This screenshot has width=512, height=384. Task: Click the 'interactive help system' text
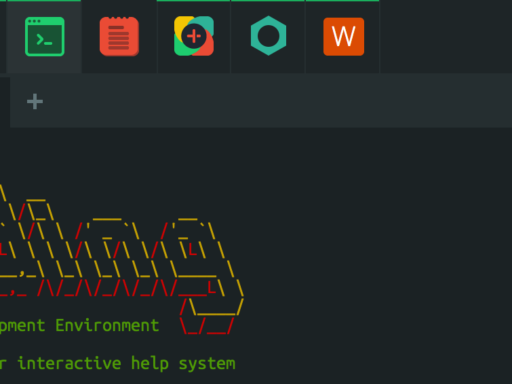coord(126,364)
